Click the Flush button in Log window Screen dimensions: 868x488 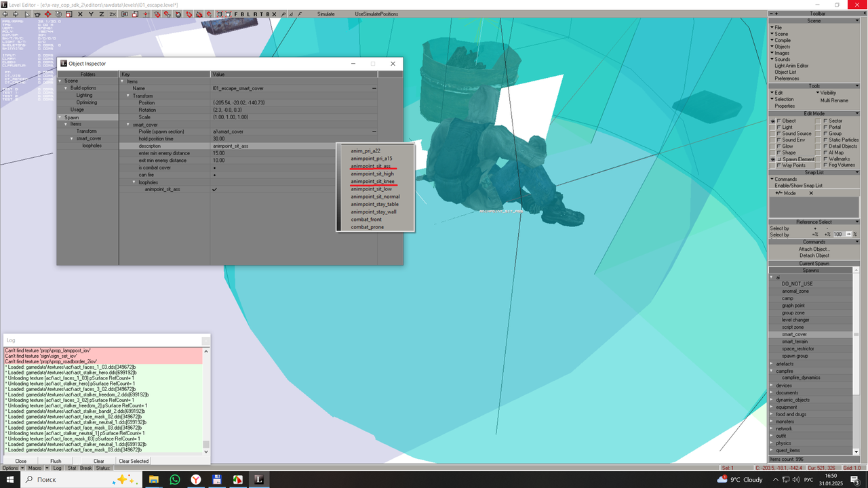(56, 461)
